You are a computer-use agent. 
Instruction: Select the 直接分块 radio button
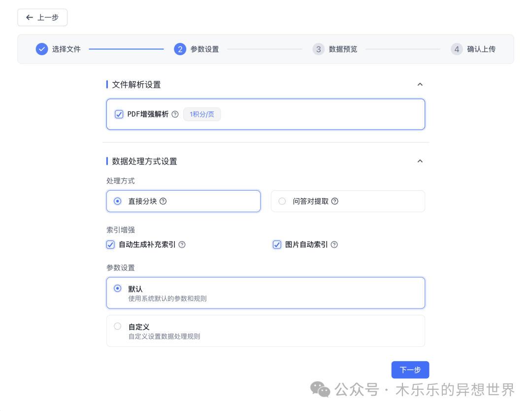tap(117, 201)
